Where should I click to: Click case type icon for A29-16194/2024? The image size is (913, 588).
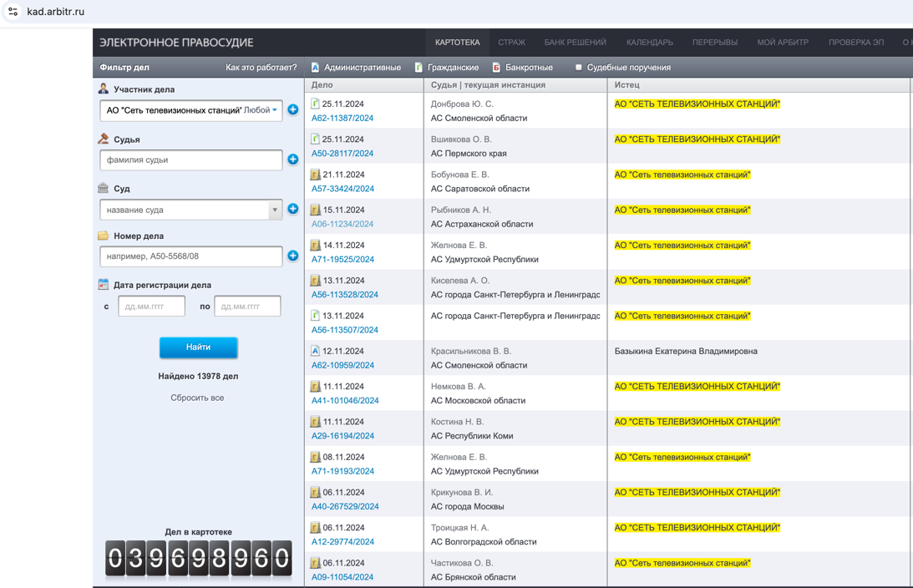(316, 422)
